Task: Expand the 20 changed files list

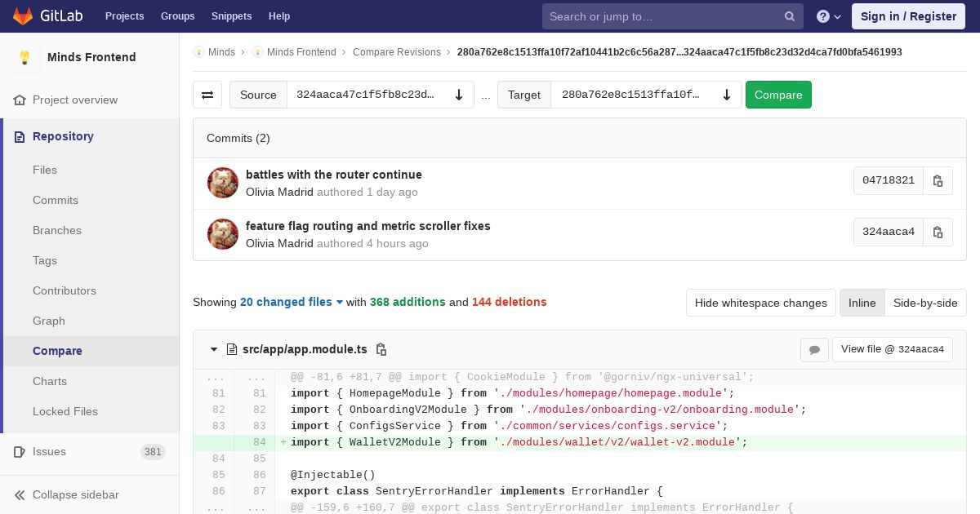Action: [292, 302]
